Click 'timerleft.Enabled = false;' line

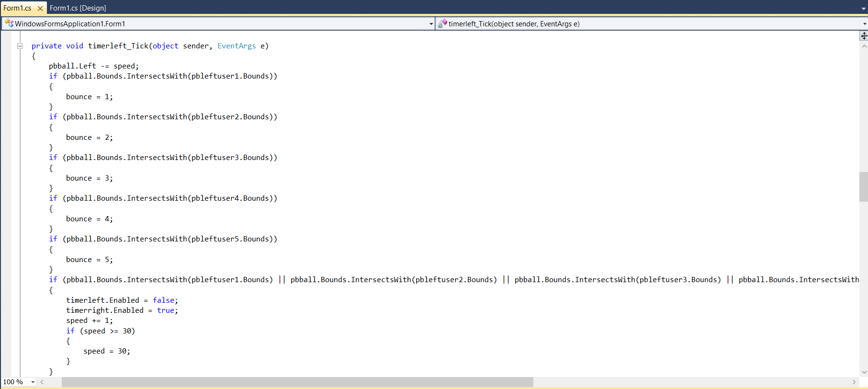click(122, 300)
